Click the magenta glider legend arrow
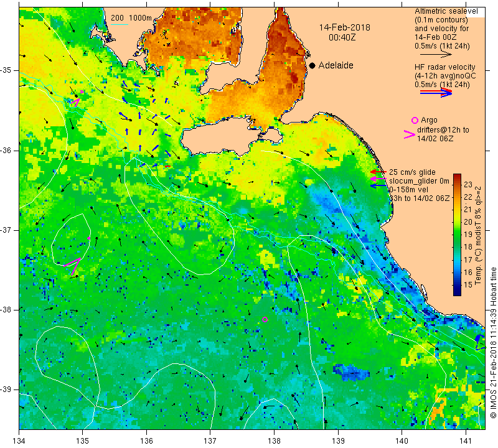Viewport: 498px width, 448px height. click(378, 179)
